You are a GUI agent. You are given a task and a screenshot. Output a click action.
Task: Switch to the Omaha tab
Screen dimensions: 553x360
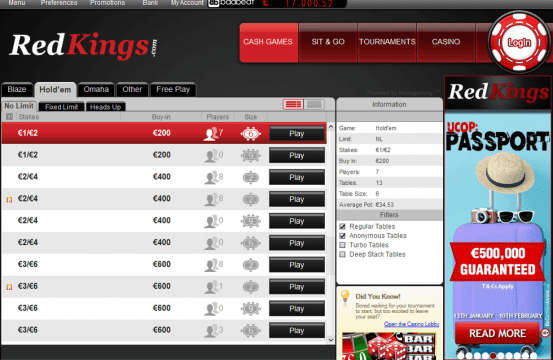[96, 90]
